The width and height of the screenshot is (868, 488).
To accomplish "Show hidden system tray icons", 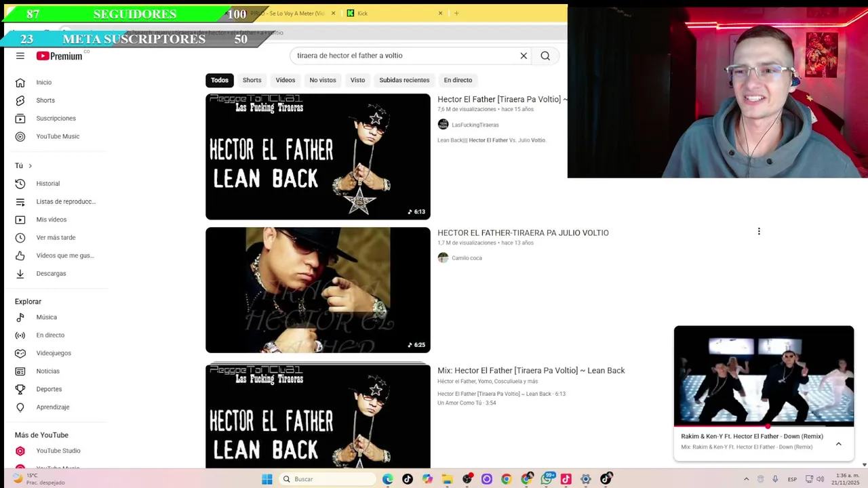I will (746, 479).
